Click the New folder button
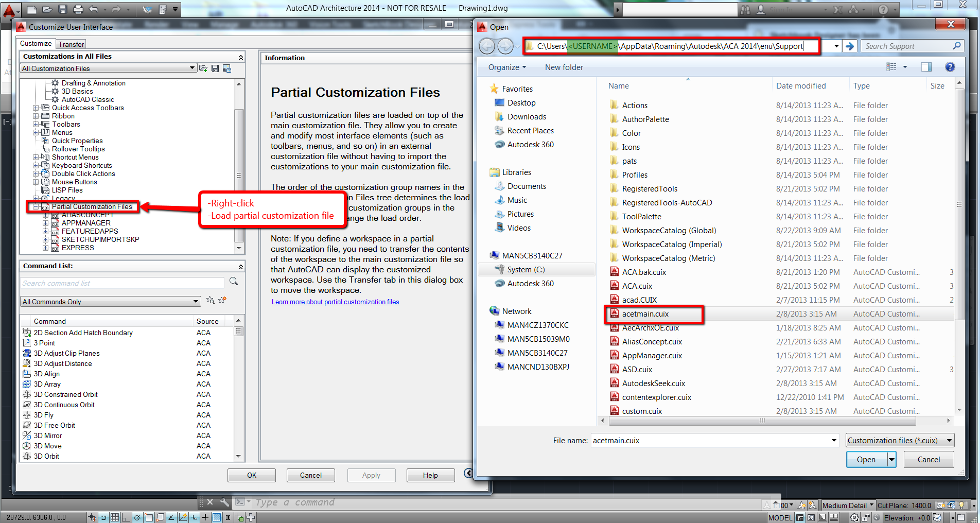Image resolution: width=980 pixels, height=523 pixels. (x=564, y=67)
